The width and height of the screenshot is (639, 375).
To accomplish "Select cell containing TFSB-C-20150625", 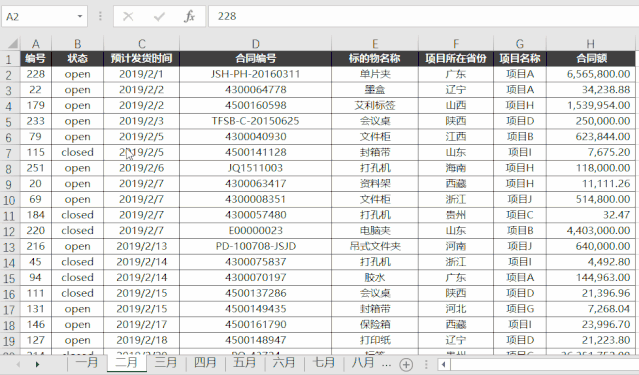I will (x=256, y=121).
